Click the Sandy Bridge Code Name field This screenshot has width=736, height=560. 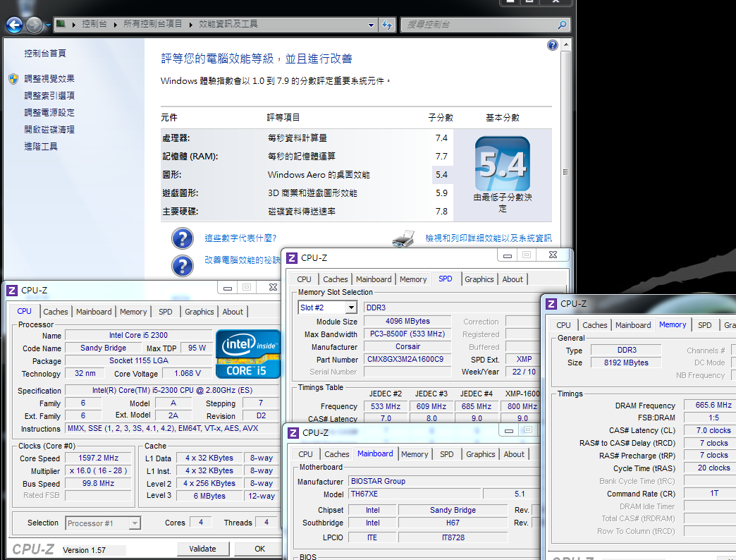pos(103,348)
